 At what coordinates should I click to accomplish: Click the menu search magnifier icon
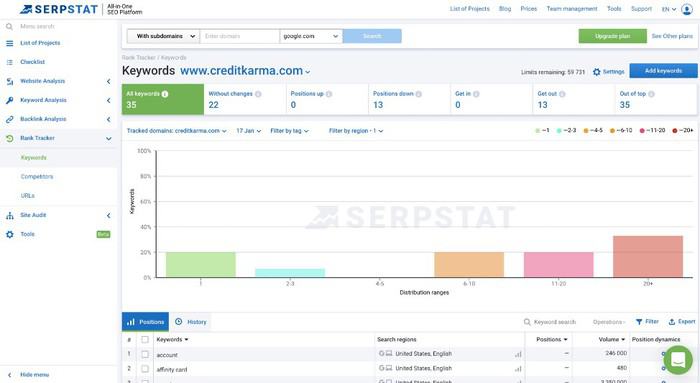[x=9, y=26]
